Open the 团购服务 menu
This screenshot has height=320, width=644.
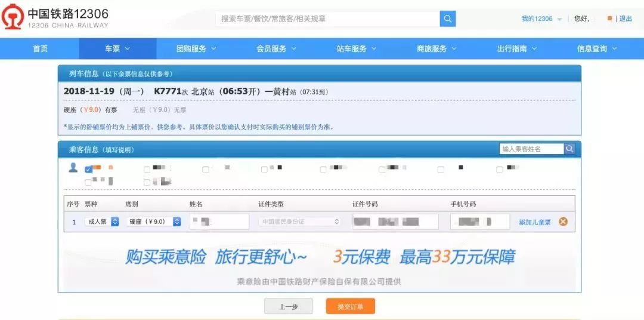point(196,48)
